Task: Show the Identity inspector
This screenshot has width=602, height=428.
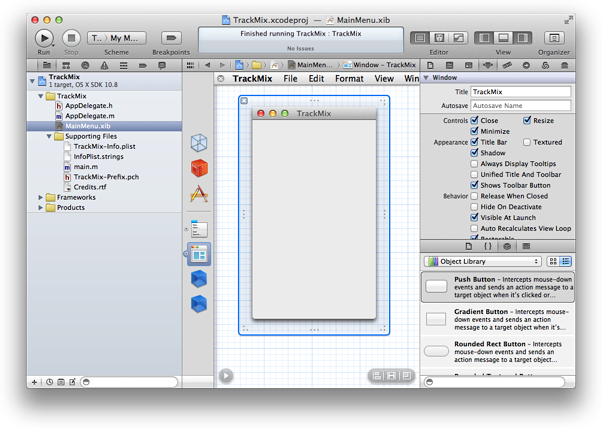Action: pyautogui.click(x=469, y=65)
